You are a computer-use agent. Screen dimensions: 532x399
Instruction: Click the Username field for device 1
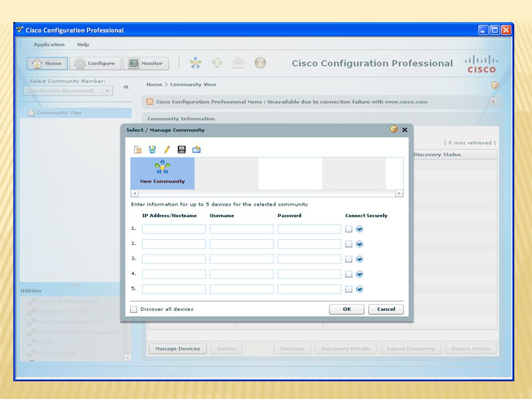pos(242,229)
